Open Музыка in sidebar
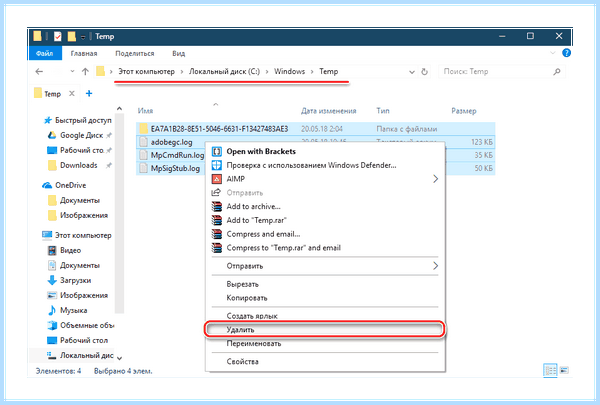600x405 pixels. click(x=67, y=310)
